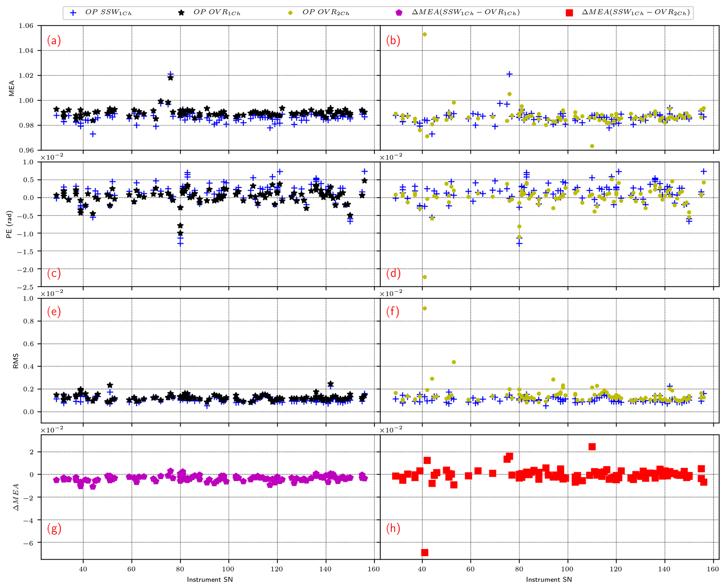Screen dimensions: 726x588
Task: Click the lowest yellow dot in panel (d)
Action: click(425, 277)
